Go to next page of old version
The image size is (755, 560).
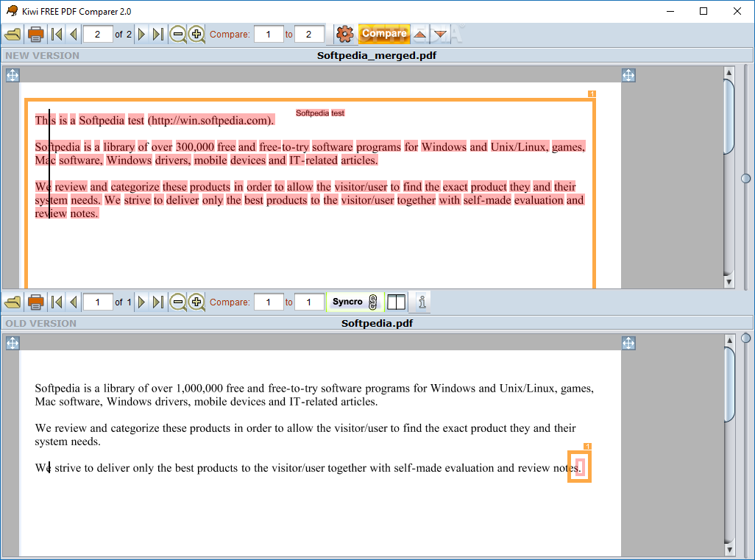pos(141,302)
